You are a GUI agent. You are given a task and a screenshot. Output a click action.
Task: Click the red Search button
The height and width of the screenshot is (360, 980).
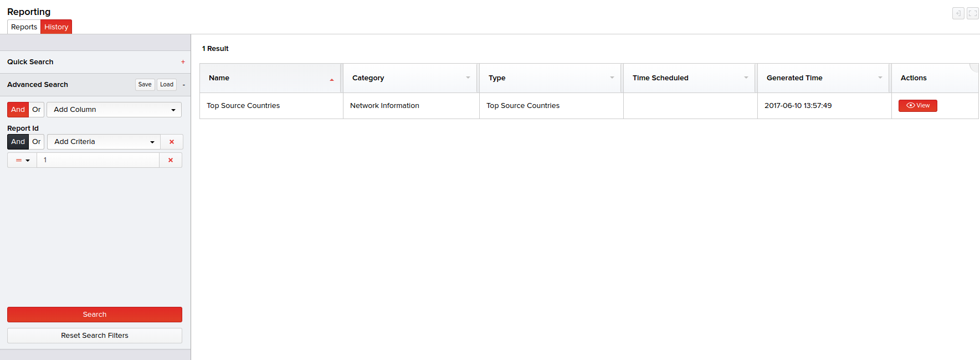coord(95,315)
